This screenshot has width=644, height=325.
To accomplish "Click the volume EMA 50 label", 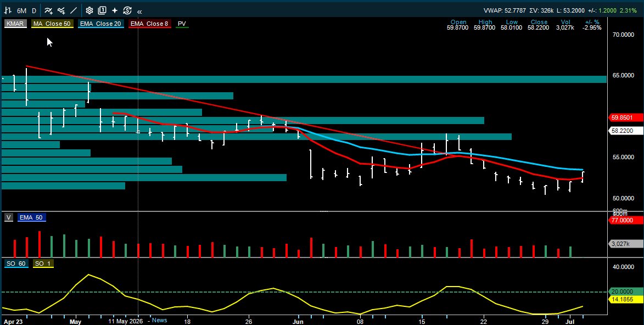I will 32,217.
